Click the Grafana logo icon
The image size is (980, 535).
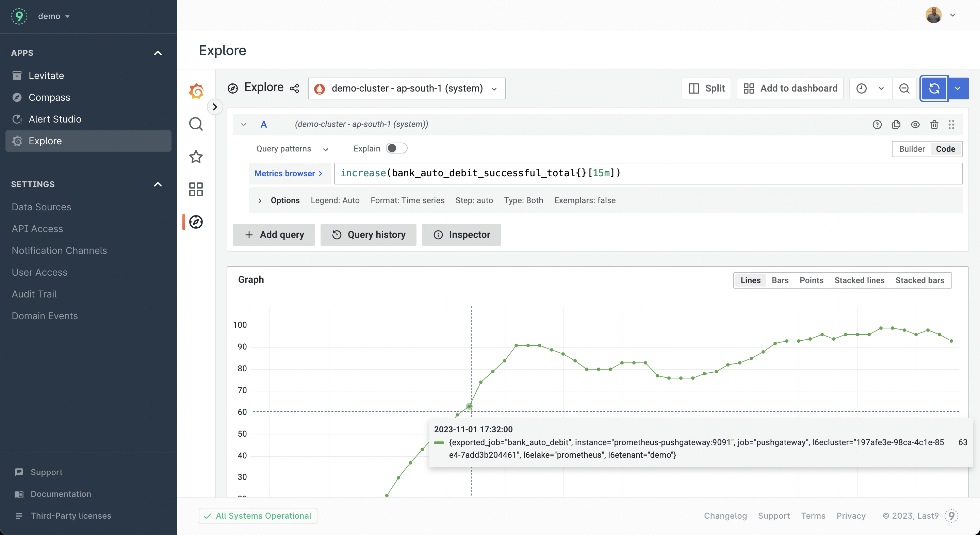coord(196,91)
